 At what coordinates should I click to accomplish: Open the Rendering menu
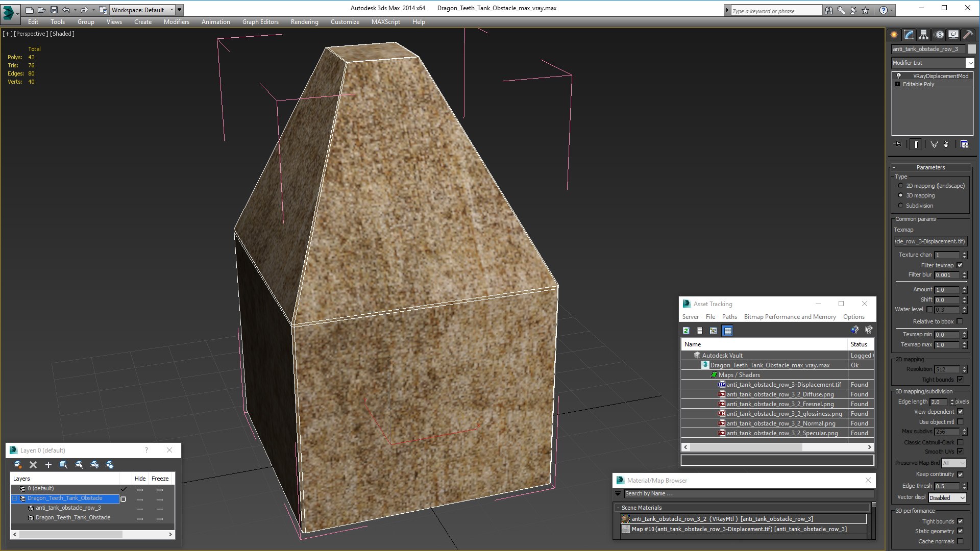coord(304,22)
